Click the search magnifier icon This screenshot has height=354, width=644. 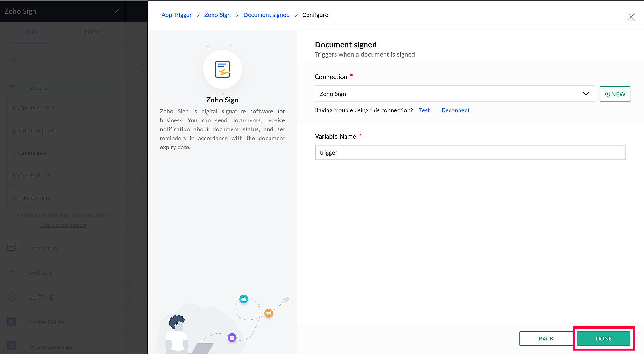pyautogui.click(x=14, y=59)
